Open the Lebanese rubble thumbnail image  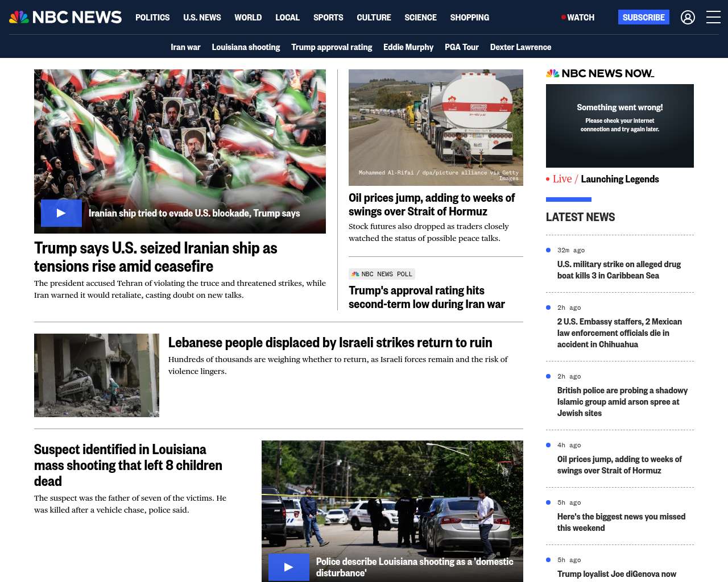97,375
